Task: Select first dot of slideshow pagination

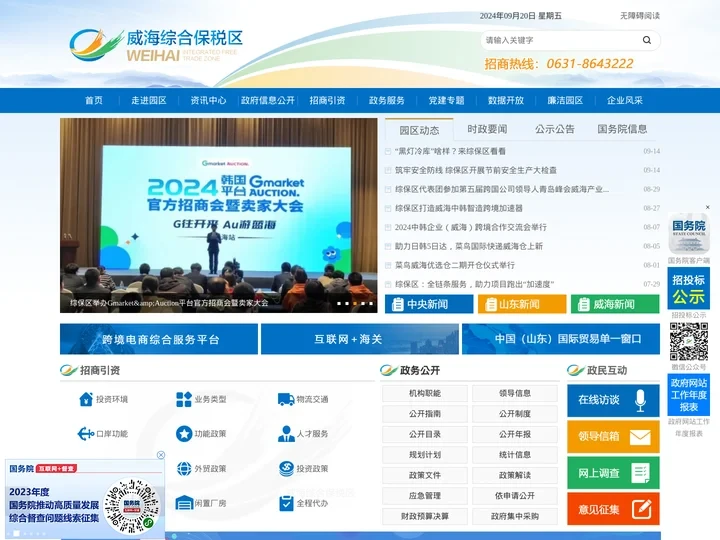Action: (339, 304)
